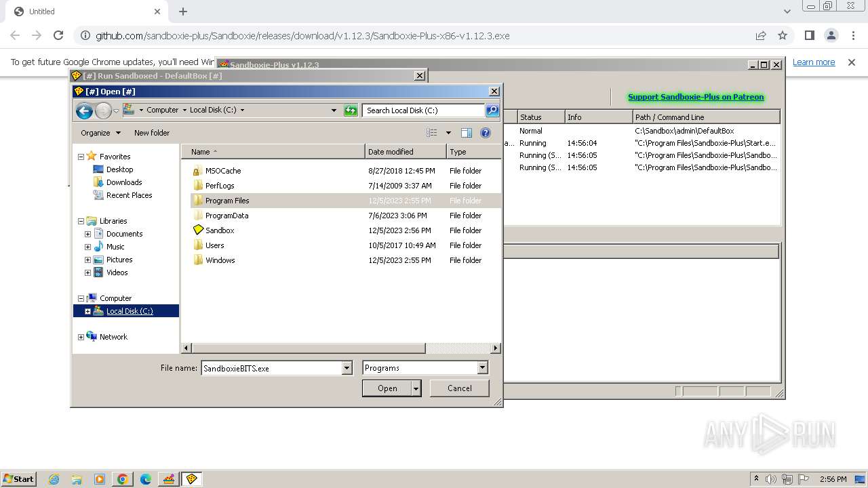The width and height of the screenshot is (868, 488).
Task: Open the help question mark icon
Action: coord(486,133)
